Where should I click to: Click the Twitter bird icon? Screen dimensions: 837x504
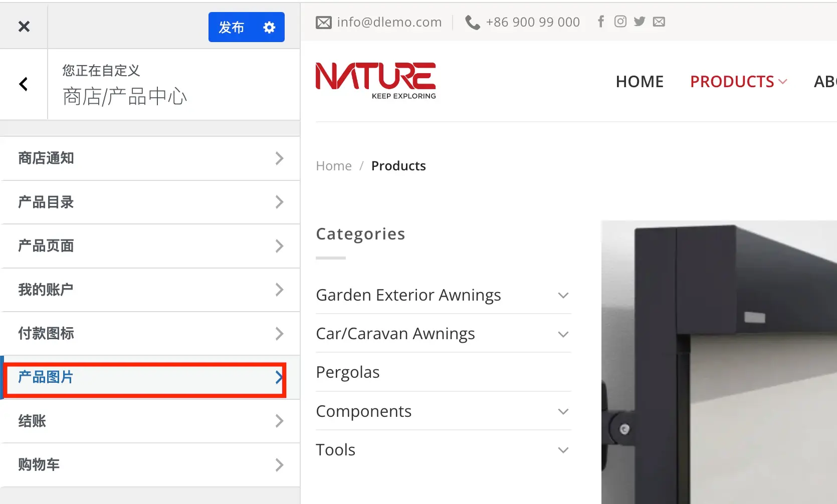639,22
